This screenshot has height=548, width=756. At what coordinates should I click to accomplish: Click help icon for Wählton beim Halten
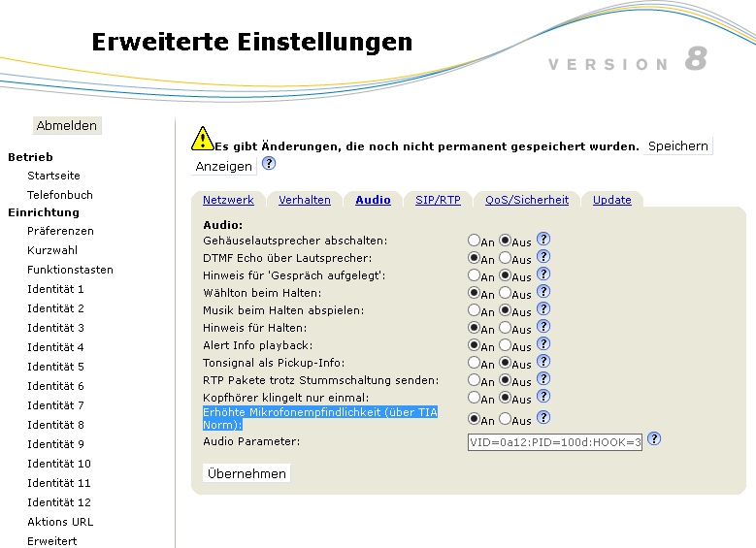click(x=543, y=292)
